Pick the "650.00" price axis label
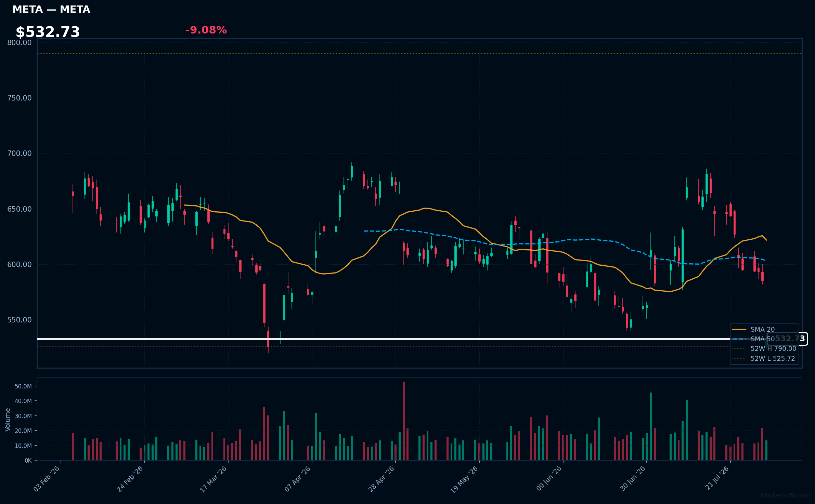This screenshot has width=815, height=504. click(20, 209)
